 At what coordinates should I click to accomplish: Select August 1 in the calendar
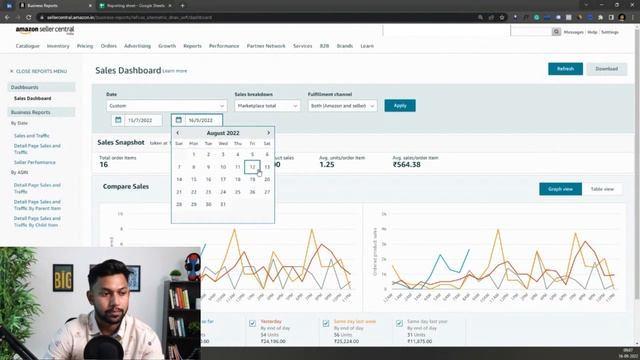click(193, 154)
